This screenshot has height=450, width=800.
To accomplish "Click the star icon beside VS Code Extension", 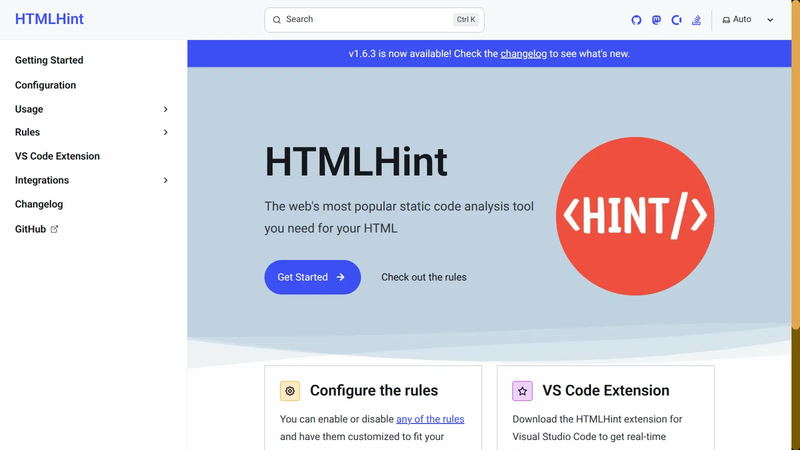I will (522, 391).
